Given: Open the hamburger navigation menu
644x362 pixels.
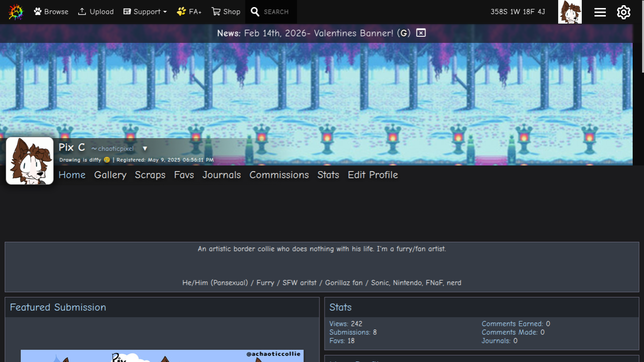Looking at the screenshot, I should (600, 12).
